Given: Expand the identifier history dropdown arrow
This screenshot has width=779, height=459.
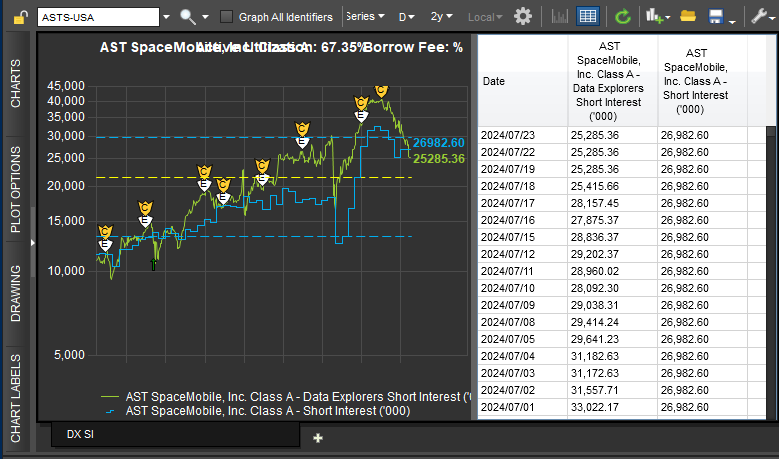Looking at the screenshot, I should 166,17.
